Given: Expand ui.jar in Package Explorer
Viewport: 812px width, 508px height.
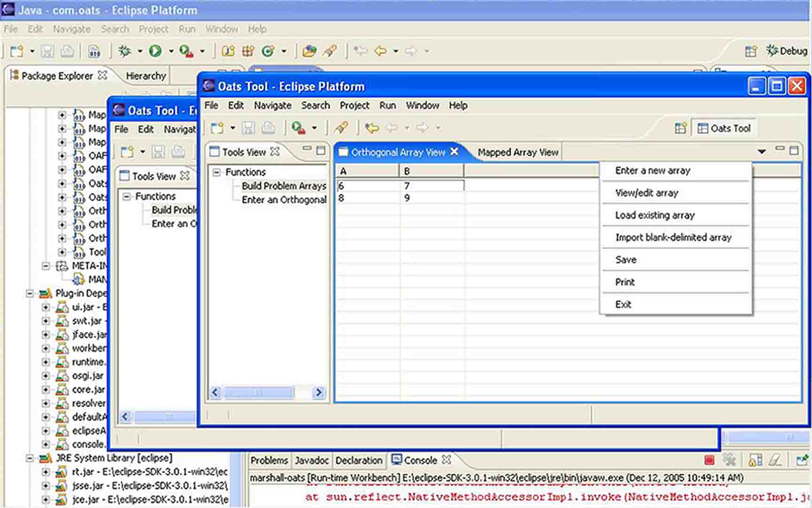Looking at the screenshot, I should pos(46,307).
